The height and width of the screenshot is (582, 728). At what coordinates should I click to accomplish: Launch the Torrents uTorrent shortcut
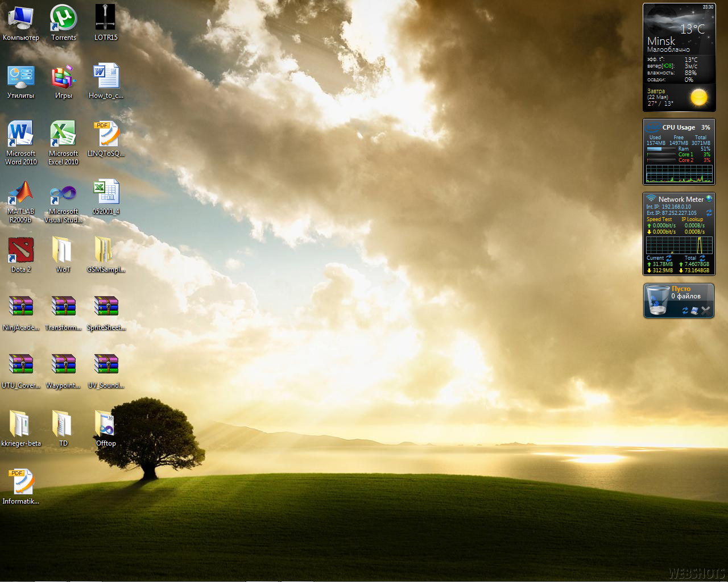(x=63, y=19)
